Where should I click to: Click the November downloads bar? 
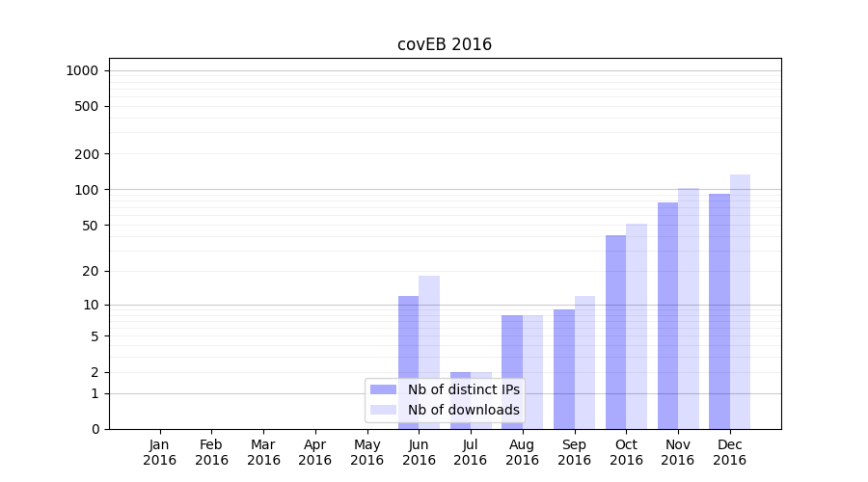click(x=689, y=308)
